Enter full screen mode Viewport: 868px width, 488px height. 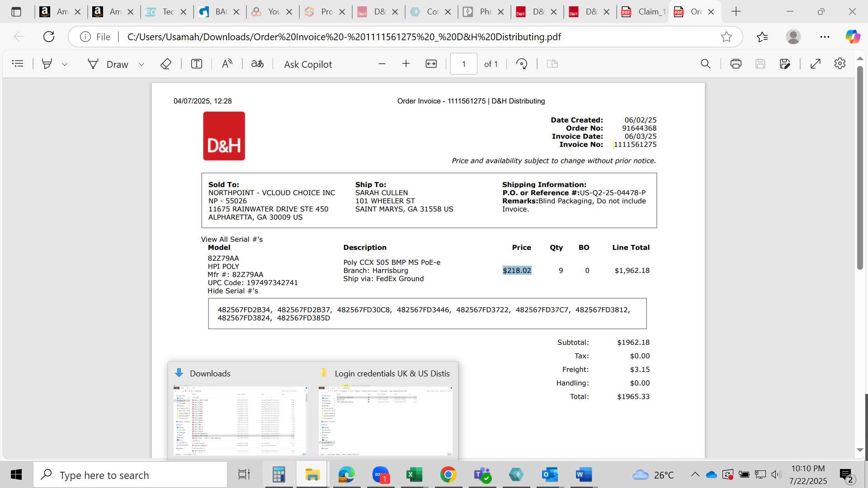pyautogui.click(x=816, y=64)
